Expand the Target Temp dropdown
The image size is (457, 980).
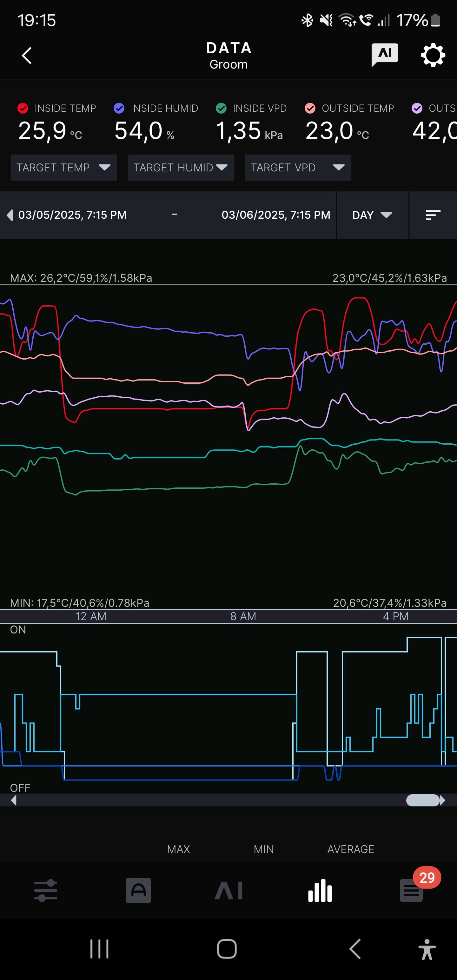[x=63, y=167]
